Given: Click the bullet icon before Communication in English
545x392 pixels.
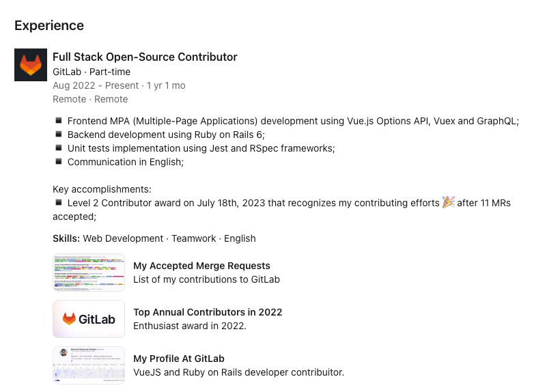Looking at the screenshot, I should tap(59, 162).
